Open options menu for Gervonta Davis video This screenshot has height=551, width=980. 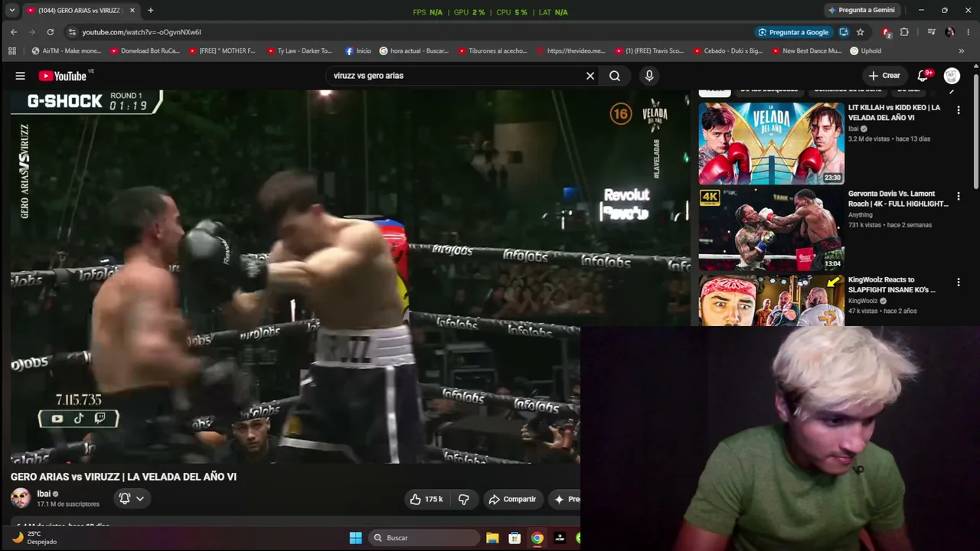[x=959, y=197]
